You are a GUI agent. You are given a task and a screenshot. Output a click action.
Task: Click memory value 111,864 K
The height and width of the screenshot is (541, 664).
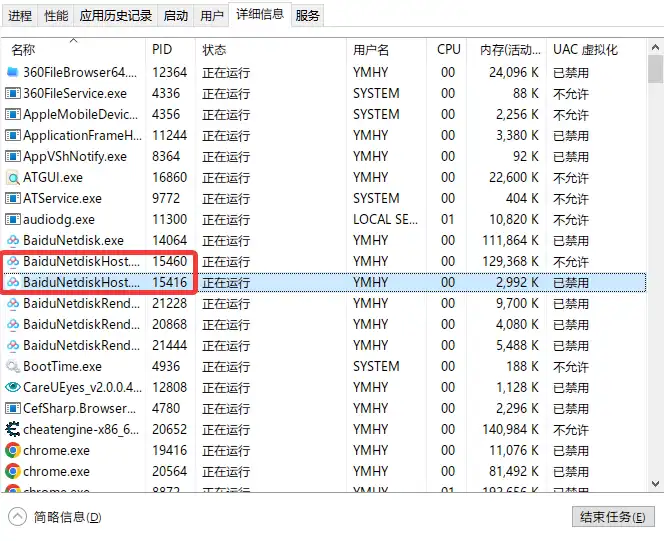[x=511, y=240]
